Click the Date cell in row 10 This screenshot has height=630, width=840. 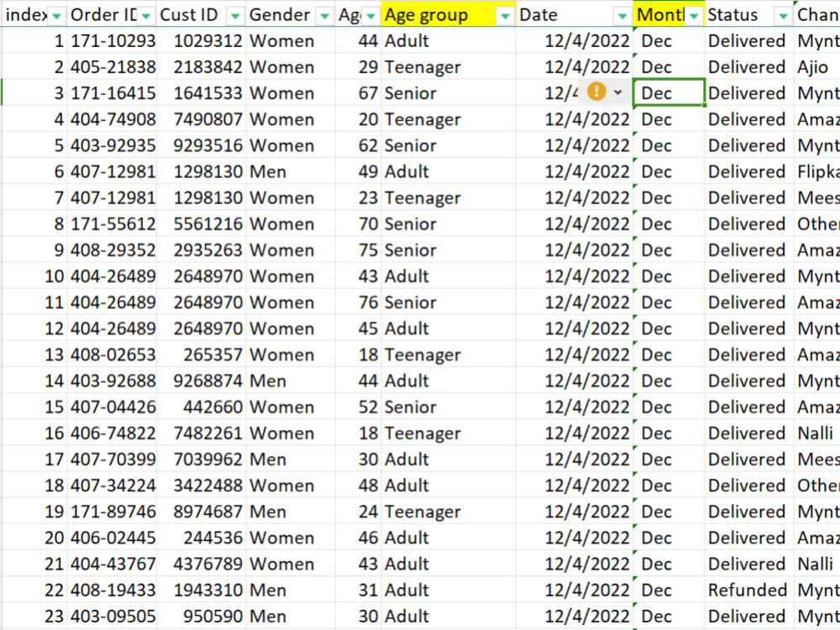point(575,276)
